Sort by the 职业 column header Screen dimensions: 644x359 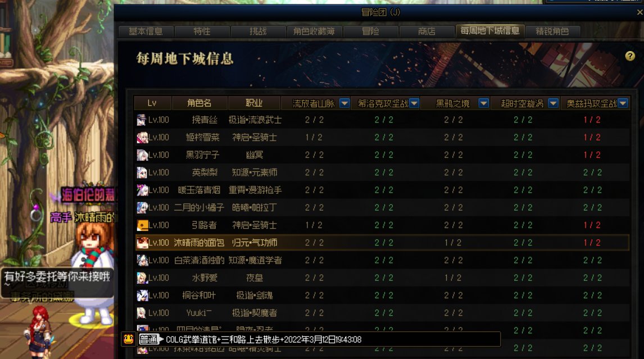[x=254, y=103]
